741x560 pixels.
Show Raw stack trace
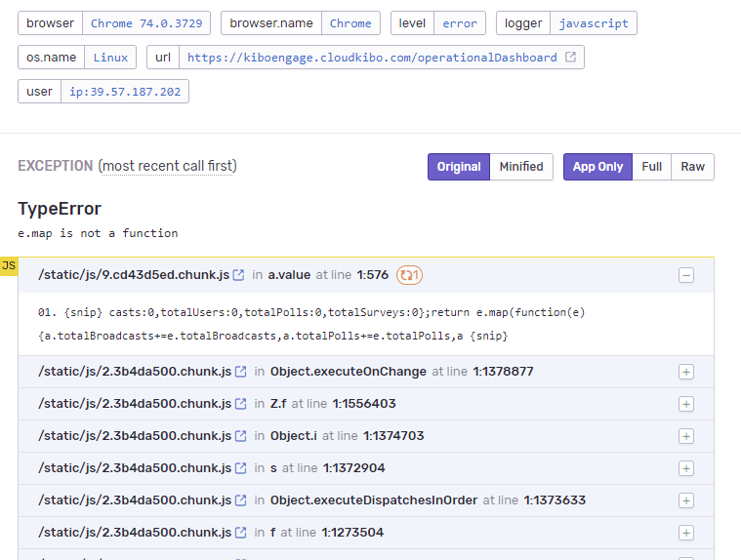click(x=692, y=167)
